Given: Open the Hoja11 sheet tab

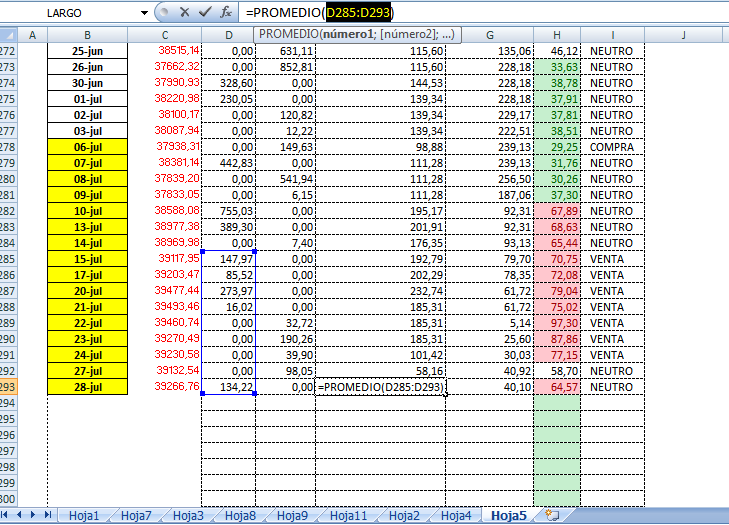Looking at the screenshot, I should coord(348,516).
